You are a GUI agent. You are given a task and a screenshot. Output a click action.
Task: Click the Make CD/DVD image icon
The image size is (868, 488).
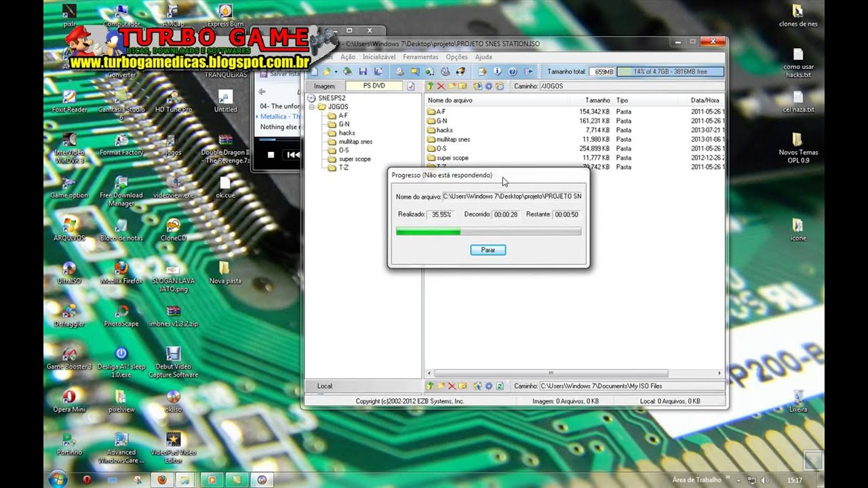[x=399, y=71]
